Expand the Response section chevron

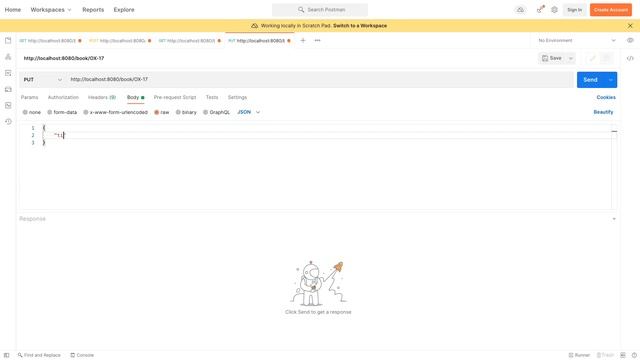point(614,219)
